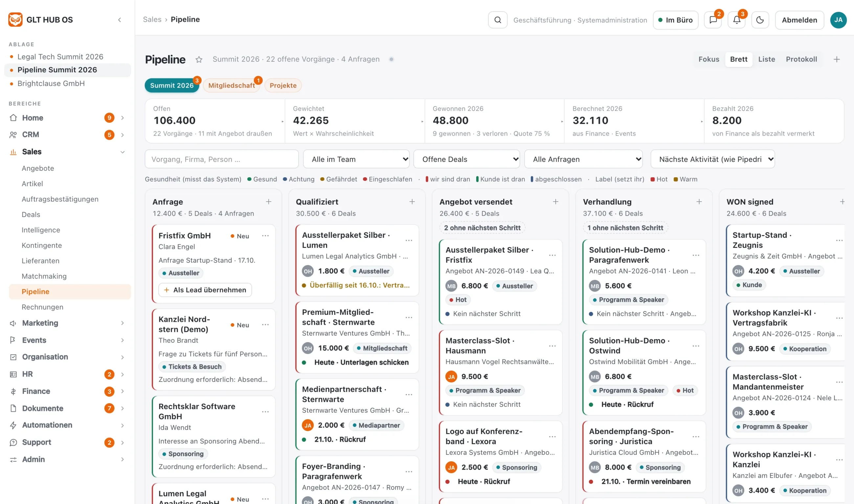854x504 pixels.
Task: Open options for Solution-Hub-Demo · Ostwind card
Action: [x=696, y=346]
